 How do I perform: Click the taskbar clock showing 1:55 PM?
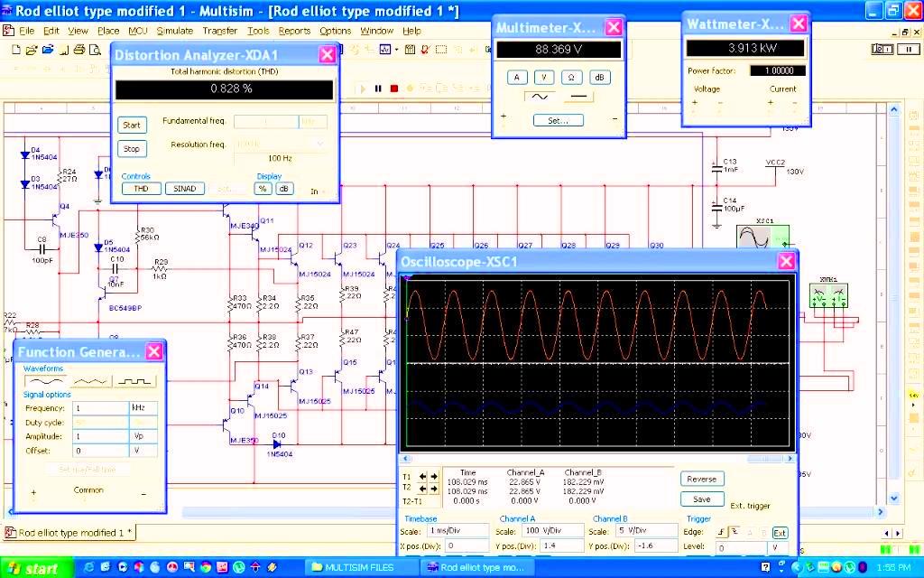(x=893, y=567)
